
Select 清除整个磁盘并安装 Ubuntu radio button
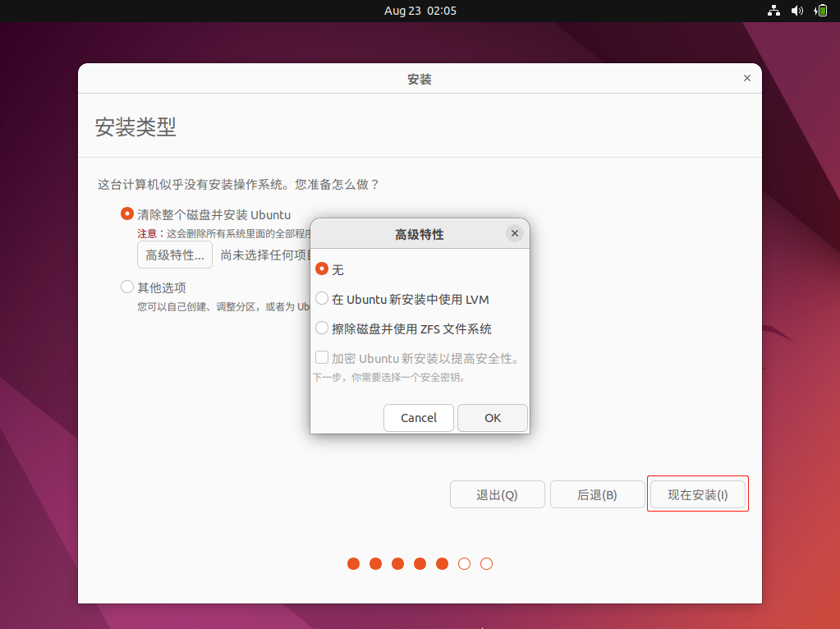127,213
